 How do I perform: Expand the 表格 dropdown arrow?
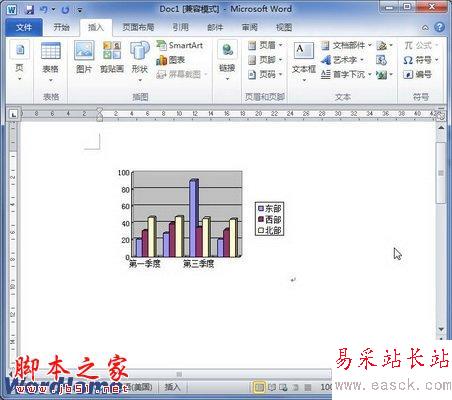[x=51, y=80]
